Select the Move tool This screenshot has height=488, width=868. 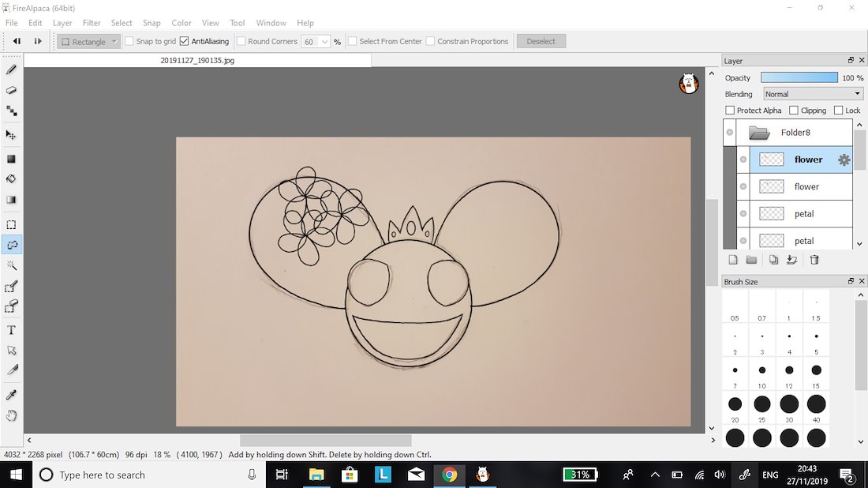[x=11, y=135]
